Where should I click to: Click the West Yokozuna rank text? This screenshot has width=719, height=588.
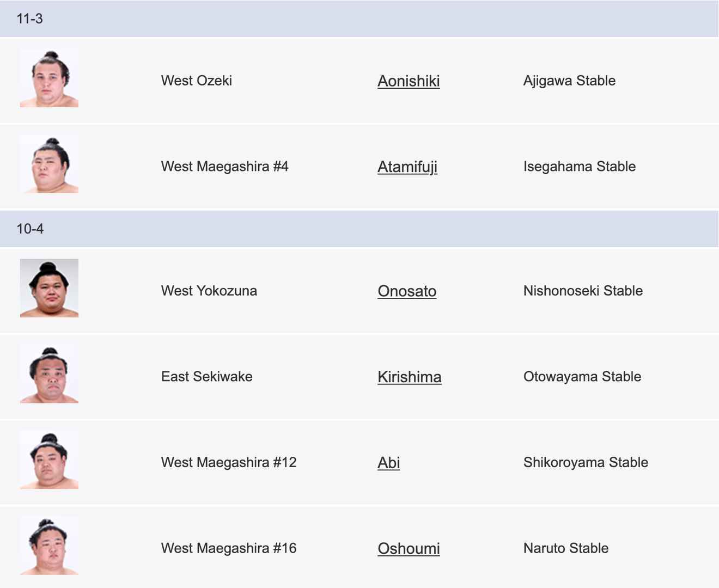[x=209, y=291]
